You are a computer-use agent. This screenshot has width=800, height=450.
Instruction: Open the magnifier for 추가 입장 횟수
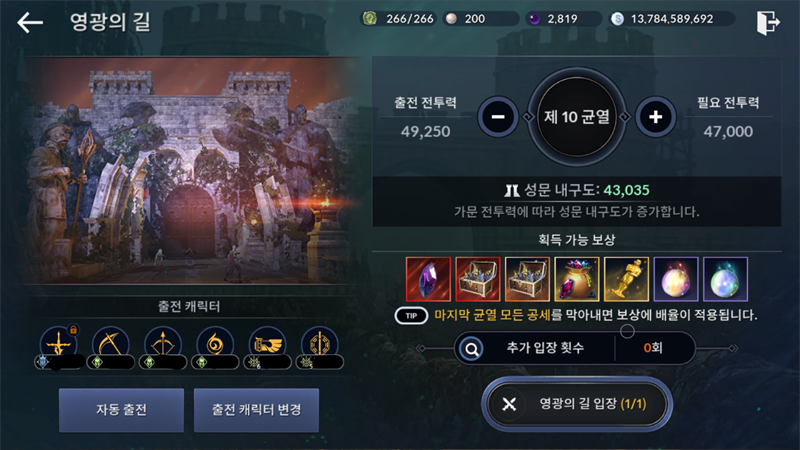(x=471, y=348)
